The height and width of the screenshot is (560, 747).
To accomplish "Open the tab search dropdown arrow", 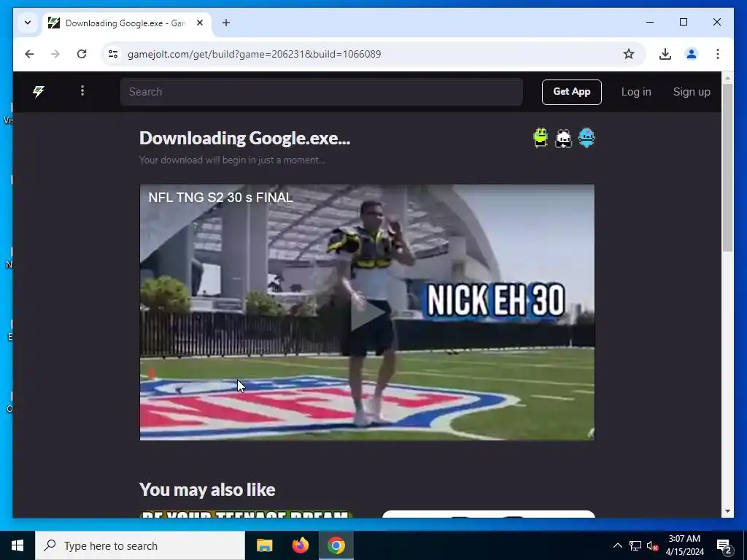I will pos(28,23).
